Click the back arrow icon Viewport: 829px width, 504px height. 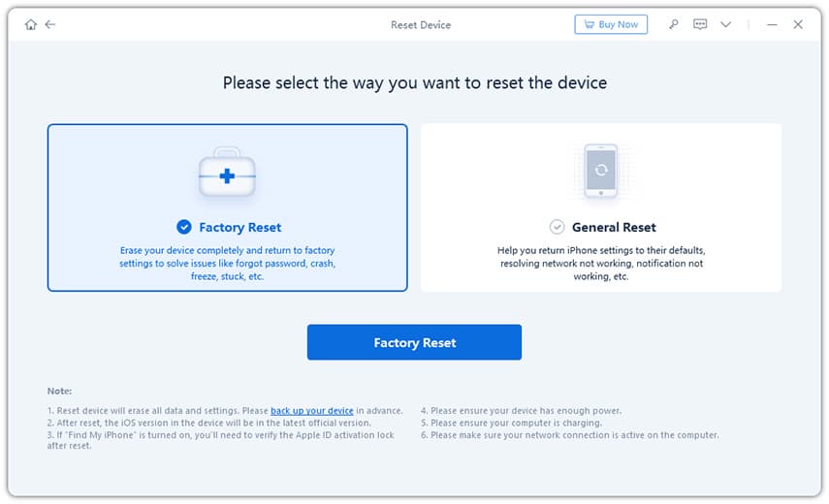50,24
